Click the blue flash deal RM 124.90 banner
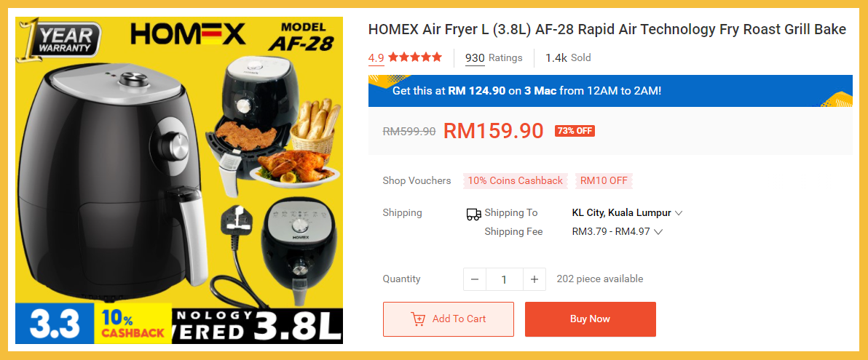 611,91
